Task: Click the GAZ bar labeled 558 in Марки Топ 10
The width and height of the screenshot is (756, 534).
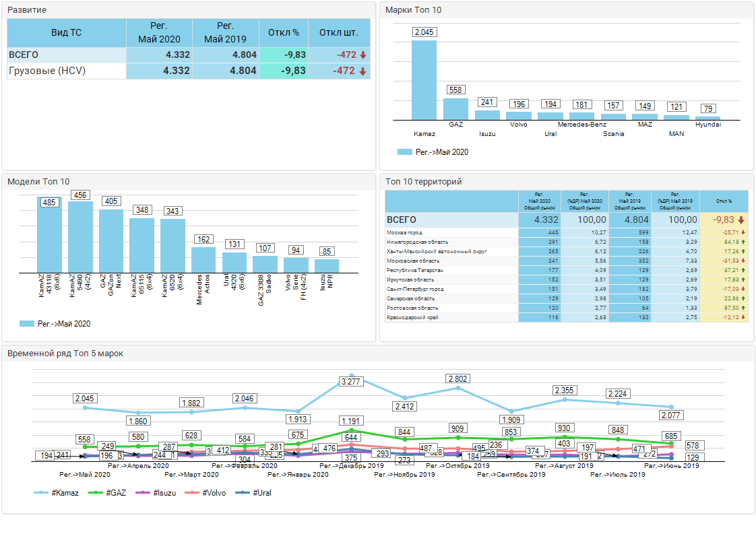Action: 455,109
